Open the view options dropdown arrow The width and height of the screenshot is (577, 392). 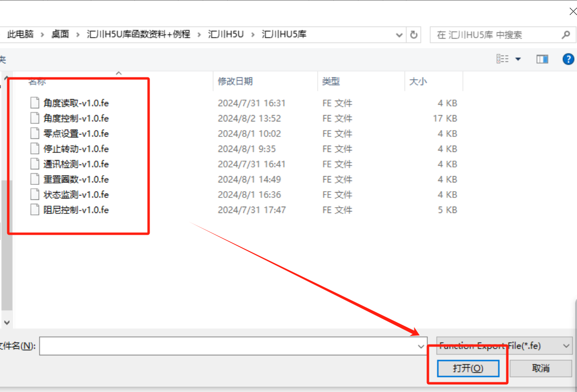(x=518, y=59)
